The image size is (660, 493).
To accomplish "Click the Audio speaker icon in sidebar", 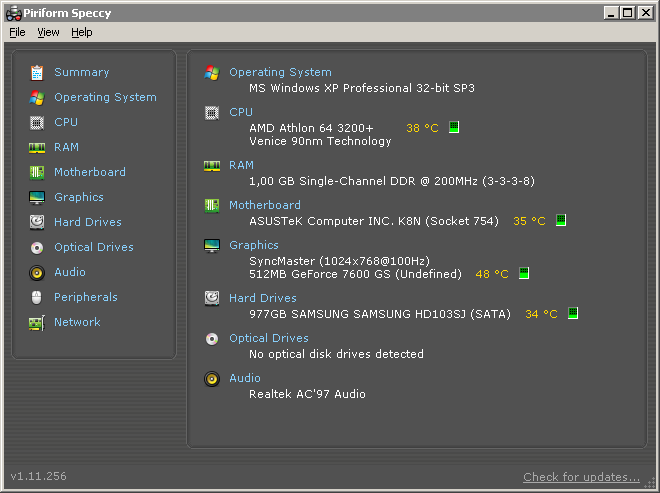I will point(37,273).
